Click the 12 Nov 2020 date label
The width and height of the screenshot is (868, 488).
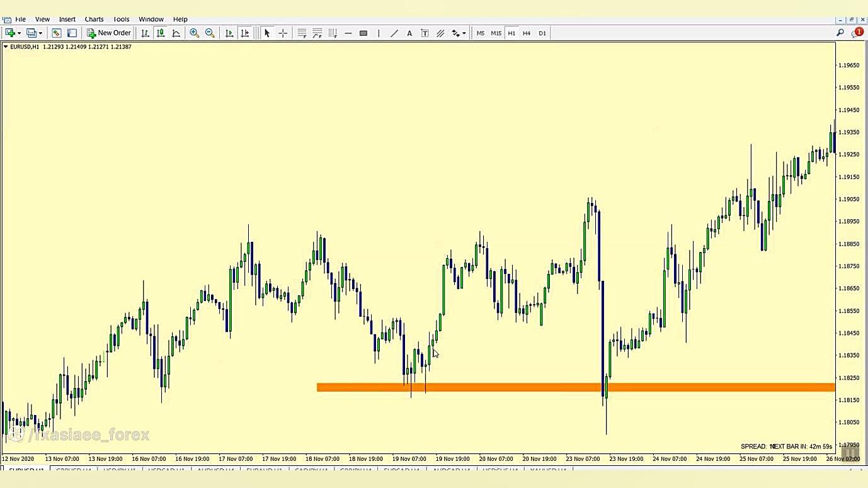(x=18, y=459)
